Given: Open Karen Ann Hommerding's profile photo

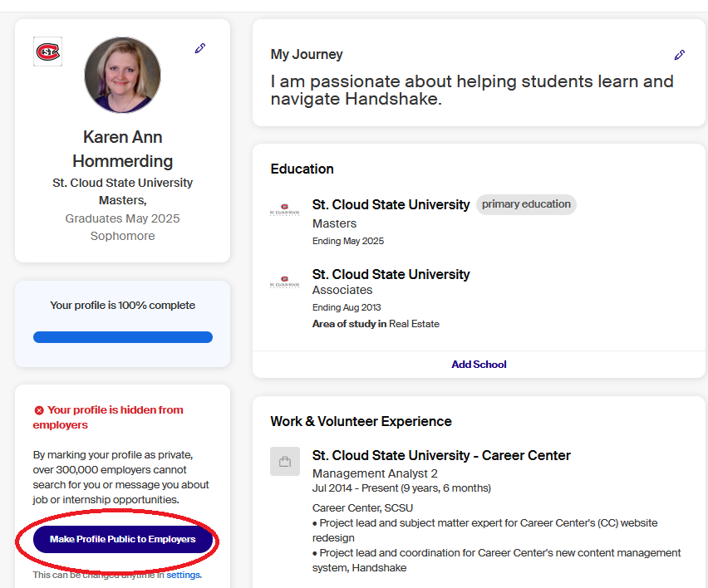Looking at the screenshot, I should 122,75.
